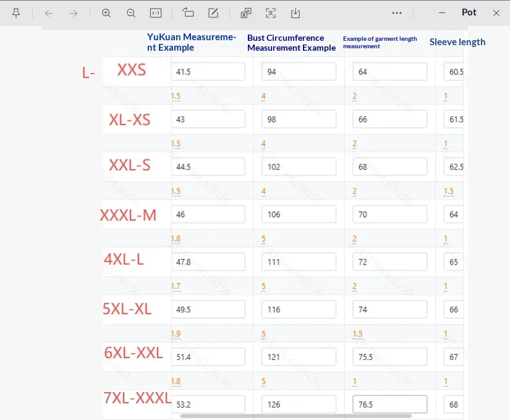
Task: Click the bust field containing 111
Action: (299, 262)
